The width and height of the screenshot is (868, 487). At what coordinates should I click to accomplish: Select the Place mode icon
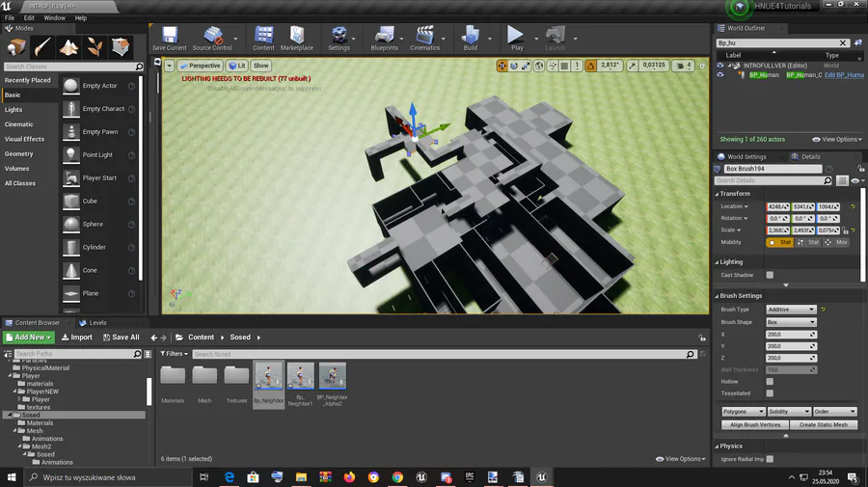point(16,47)
